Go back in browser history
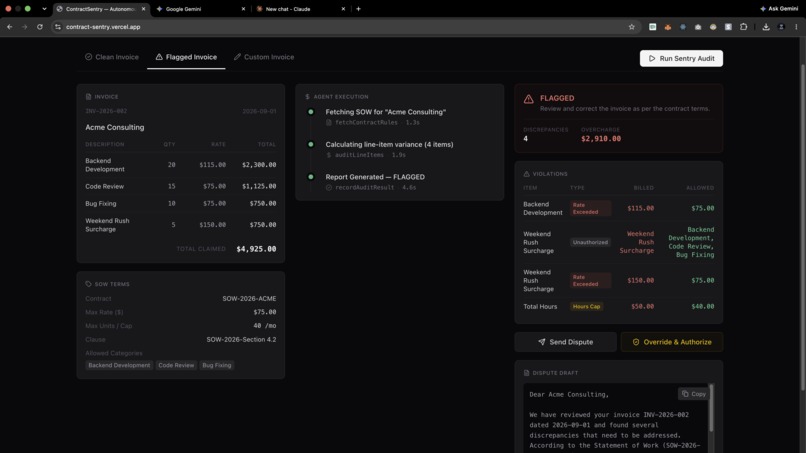The width and height of the screenshot is (806, 453). click(x=10, y=27)
